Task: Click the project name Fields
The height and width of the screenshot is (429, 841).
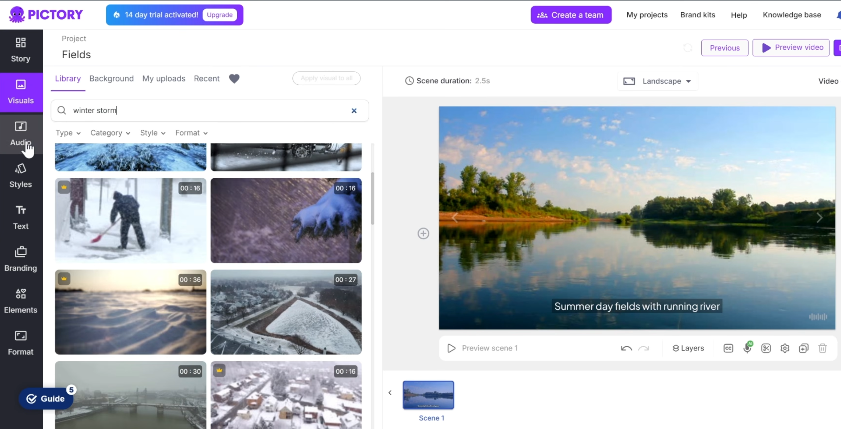Action: point(76,55)
